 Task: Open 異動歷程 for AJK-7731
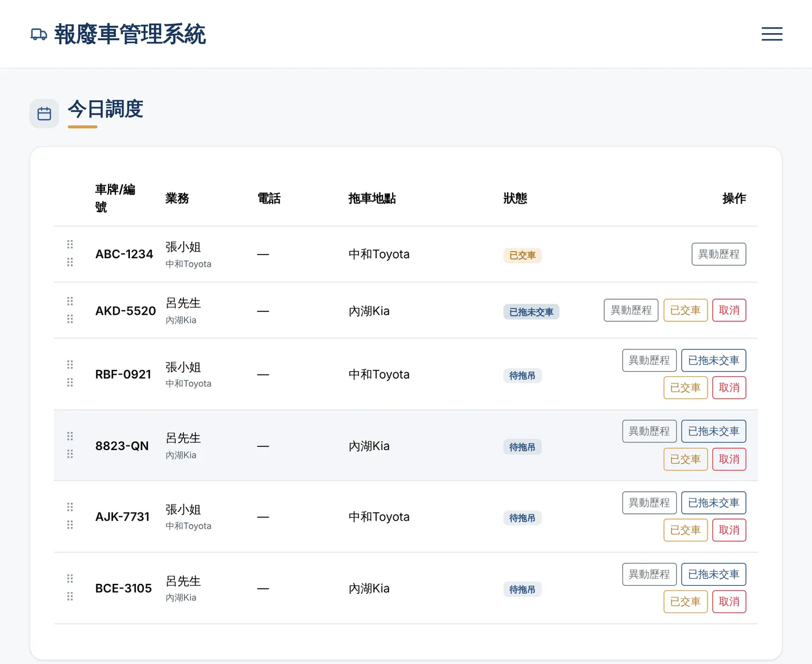pyautogui.click(x=650, y=503)
